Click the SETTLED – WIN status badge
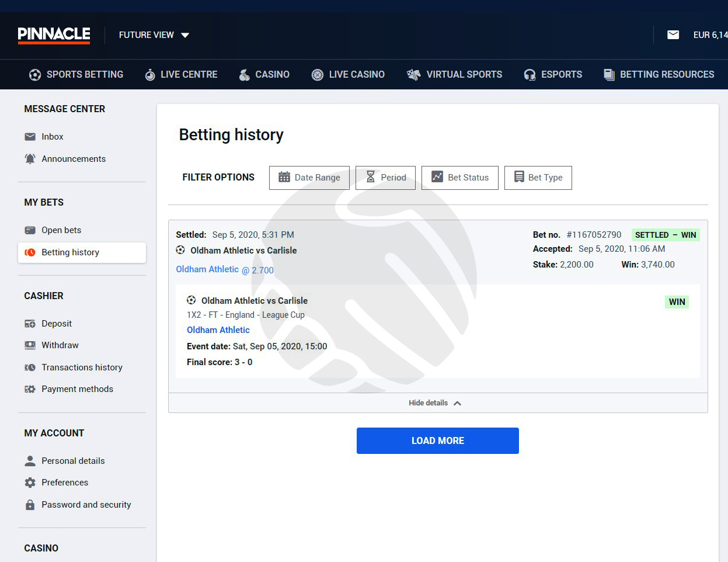This screenshot has height=562, width=728. (666, 235)
